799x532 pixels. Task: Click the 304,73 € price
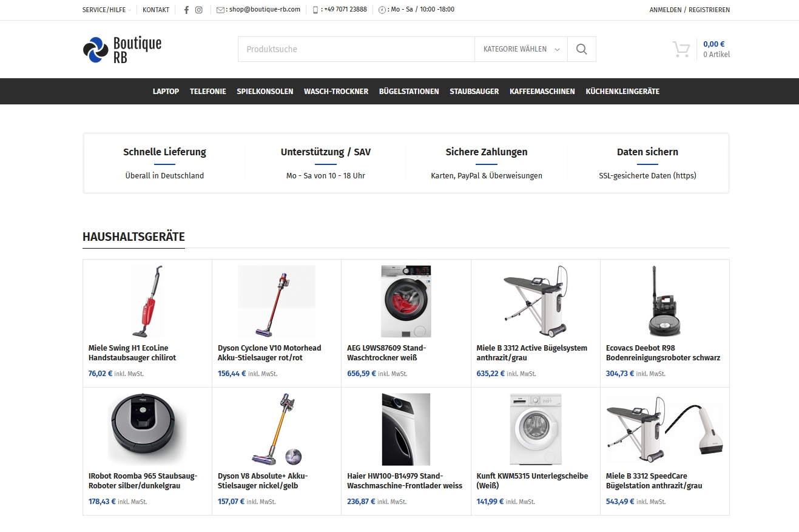click(621, 374)
